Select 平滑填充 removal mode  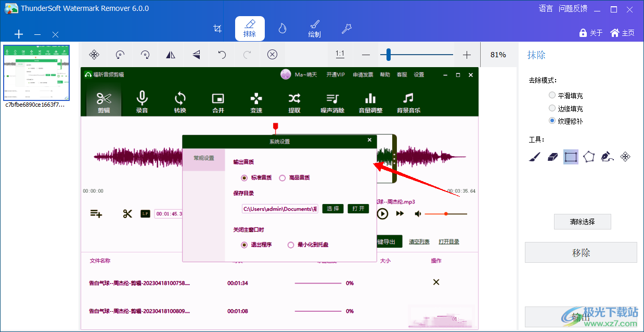[552, 96]
